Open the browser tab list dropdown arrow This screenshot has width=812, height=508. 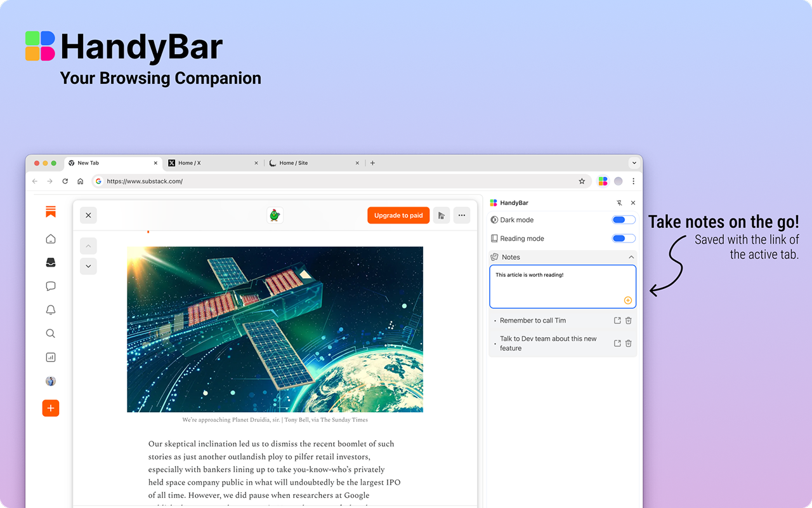point(634,163)
